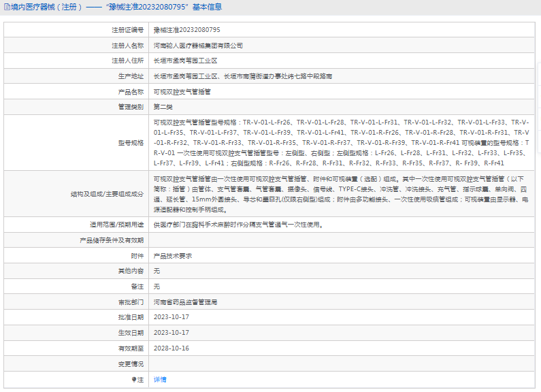
Task: Click the 结构及组成/主要组成成分 label
Action: [107, 194]
